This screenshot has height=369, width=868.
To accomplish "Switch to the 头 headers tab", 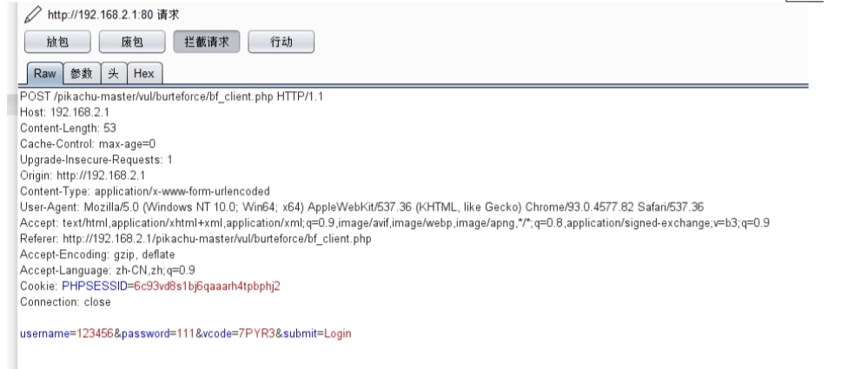I will (x=114, y=73).
